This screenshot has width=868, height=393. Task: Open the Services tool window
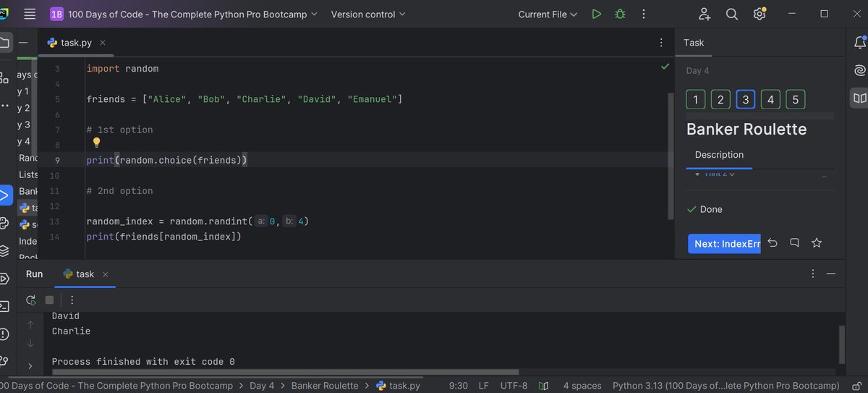(4, 278)
